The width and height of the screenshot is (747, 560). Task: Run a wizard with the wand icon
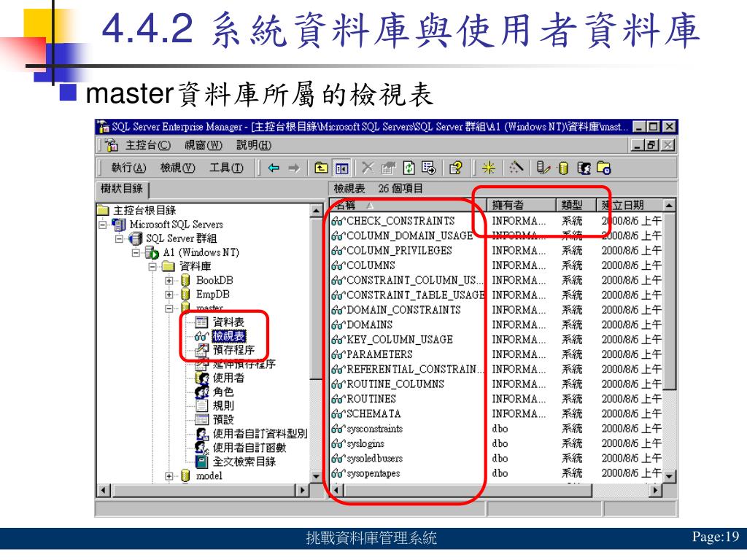pos(516,168)
